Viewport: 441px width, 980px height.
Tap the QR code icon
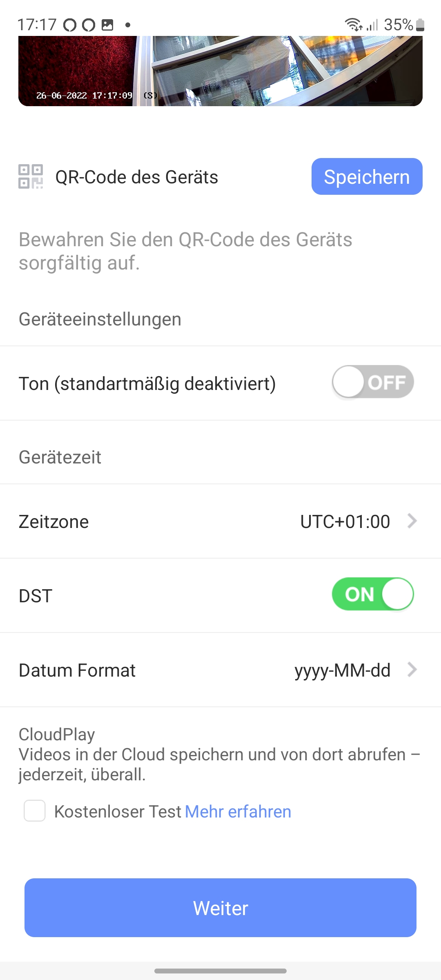click(x=31, y=176)
